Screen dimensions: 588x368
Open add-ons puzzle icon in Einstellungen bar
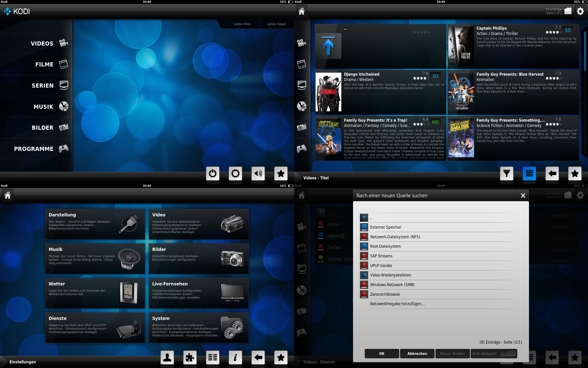pos(190,357)
